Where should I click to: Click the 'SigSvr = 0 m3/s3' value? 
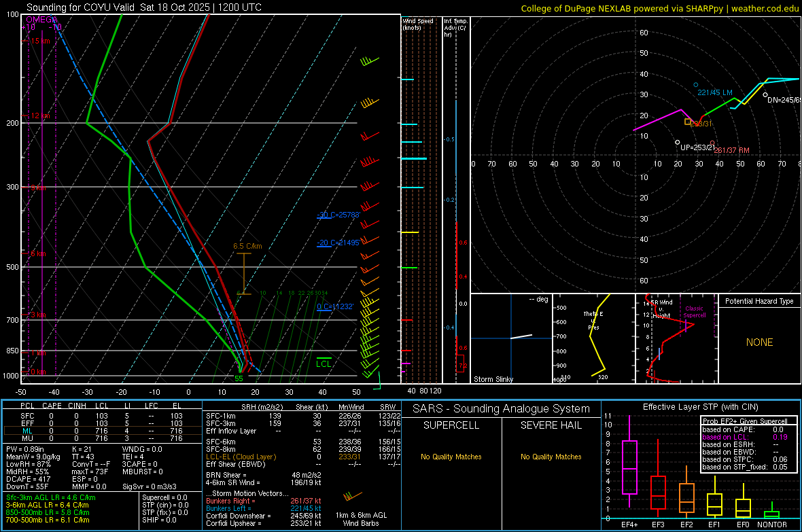tap(150, 487)
